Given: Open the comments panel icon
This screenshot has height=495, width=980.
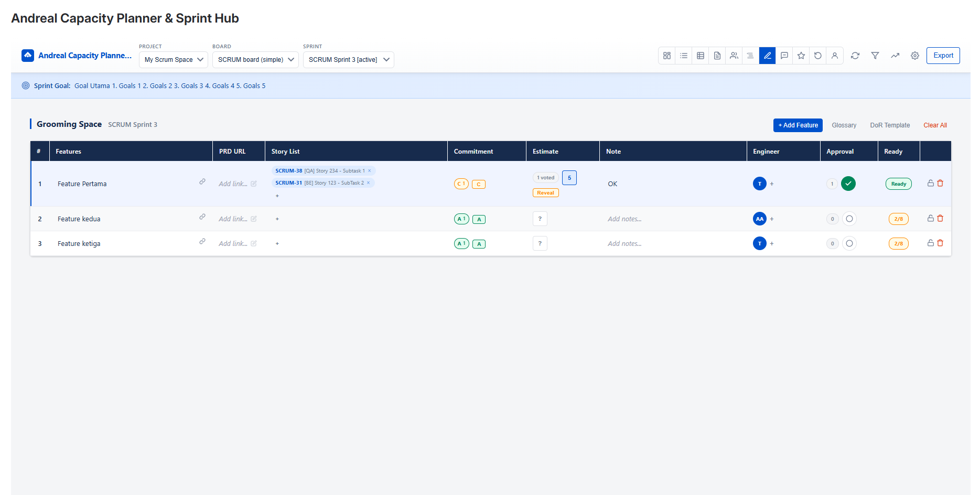Looking at the screenshot, I should coord(784,55).
